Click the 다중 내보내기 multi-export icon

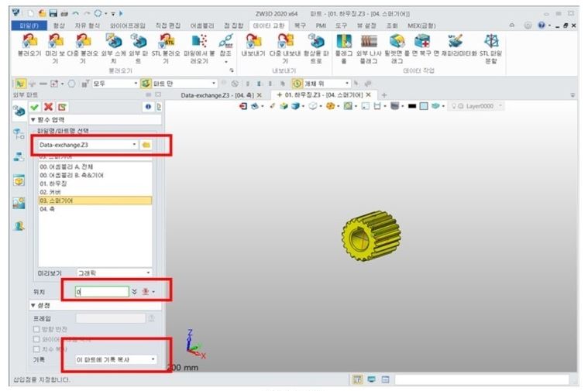pyautogui.click(x=285, y=41)
